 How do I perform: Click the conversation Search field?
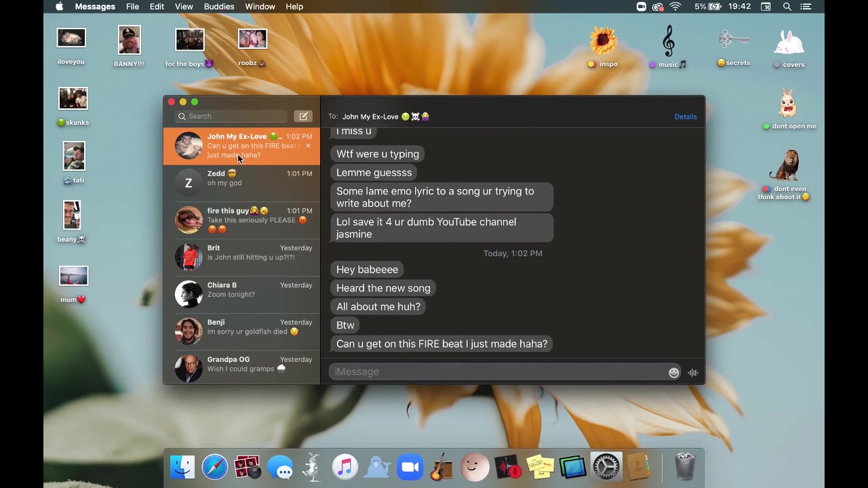click(231, 116)
